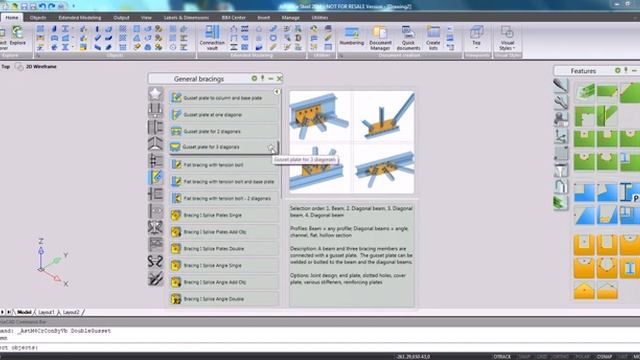The image size is (640, 360).
Task: Switch to the BIM Center tab
Action: (x=233, y=18)
